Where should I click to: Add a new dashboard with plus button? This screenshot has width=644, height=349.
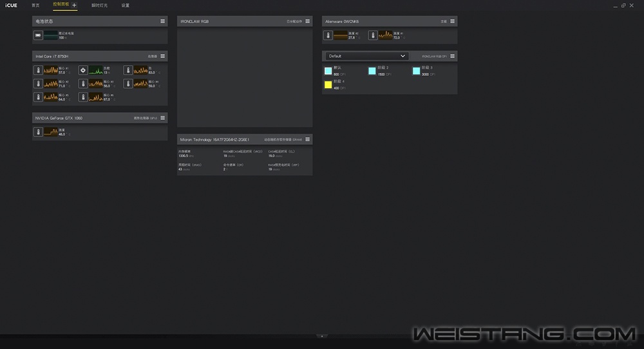tap(74, 5)
